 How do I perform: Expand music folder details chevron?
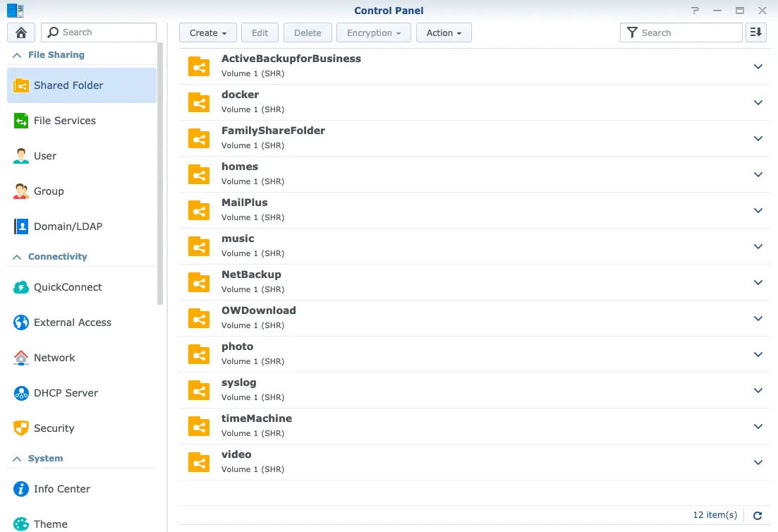click(x=758, y=247)
